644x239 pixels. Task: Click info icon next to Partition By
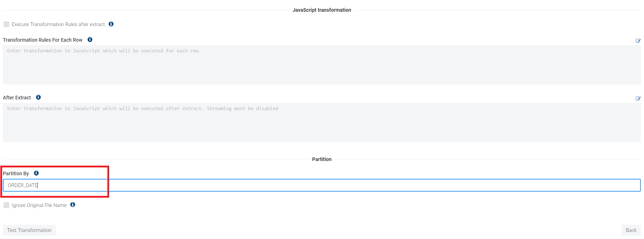(36, 173)
